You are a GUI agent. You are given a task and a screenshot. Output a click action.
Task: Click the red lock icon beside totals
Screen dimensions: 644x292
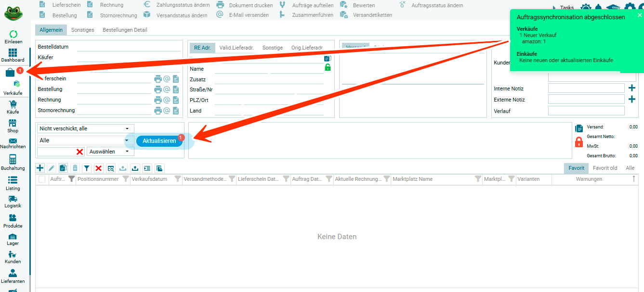579,142
